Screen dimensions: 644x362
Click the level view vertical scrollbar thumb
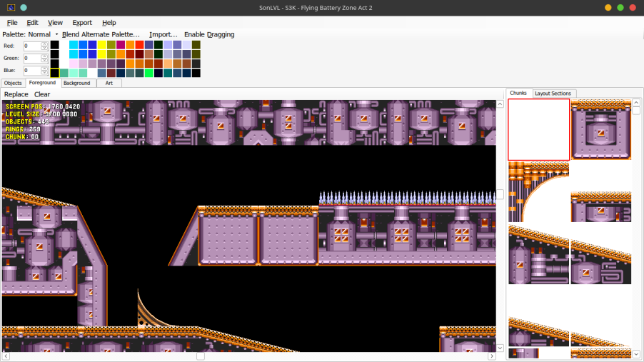pos(500,194)
